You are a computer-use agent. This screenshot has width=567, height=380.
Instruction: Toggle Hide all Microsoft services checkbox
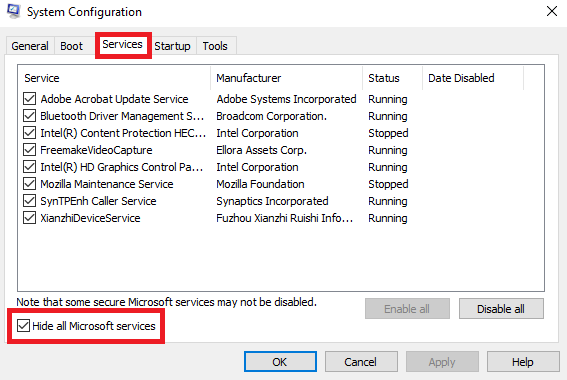pyautogui.click(x=24, y=326)
